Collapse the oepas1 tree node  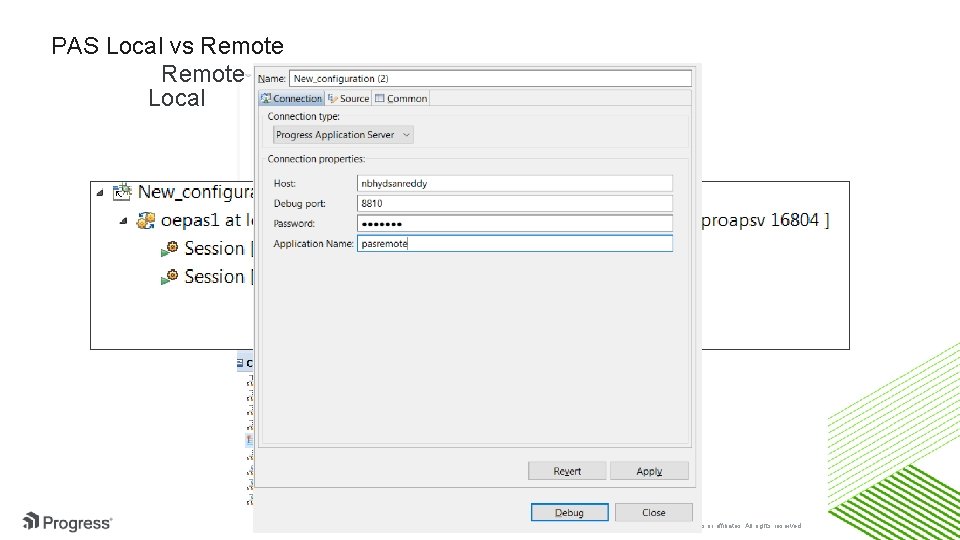[x=123, y=221]
